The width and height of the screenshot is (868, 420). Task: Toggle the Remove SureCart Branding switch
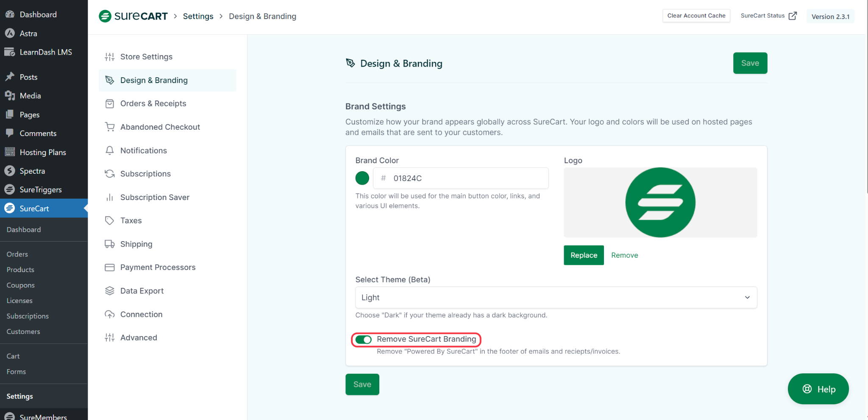364,339
